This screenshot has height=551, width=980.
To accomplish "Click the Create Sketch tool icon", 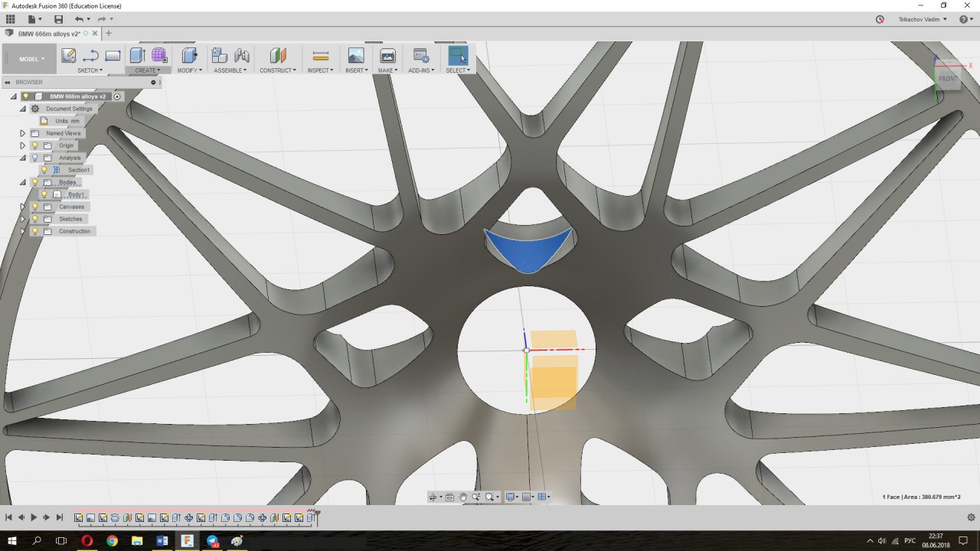I will click(x=69, y=55).
